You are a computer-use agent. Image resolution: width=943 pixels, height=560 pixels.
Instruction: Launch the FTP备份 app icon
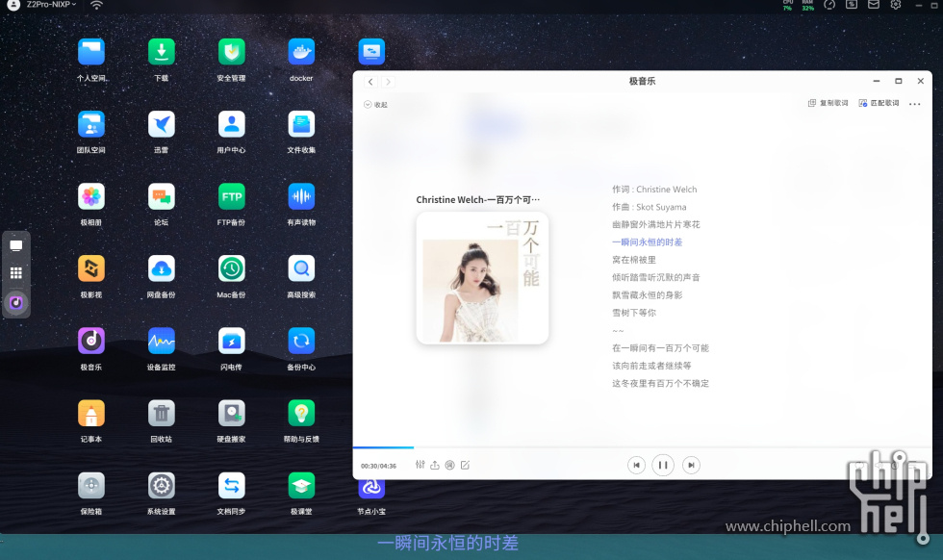coord(232,196)
